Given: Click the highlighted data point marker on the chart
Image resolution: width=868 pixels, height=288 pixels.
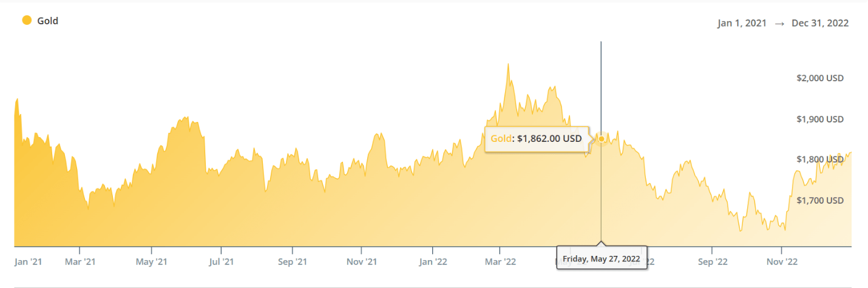Looking at the screenshot, I should 601,139.
